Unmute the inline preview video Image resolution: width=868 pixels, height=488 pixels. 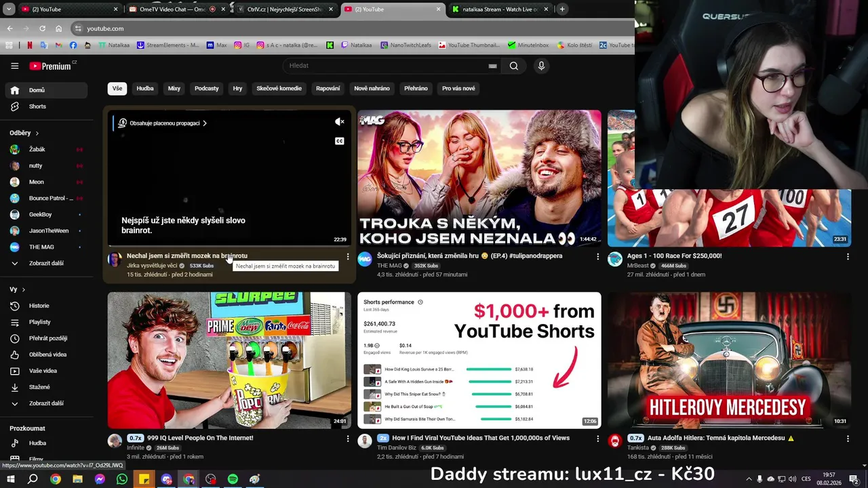[x=340, y=122]
